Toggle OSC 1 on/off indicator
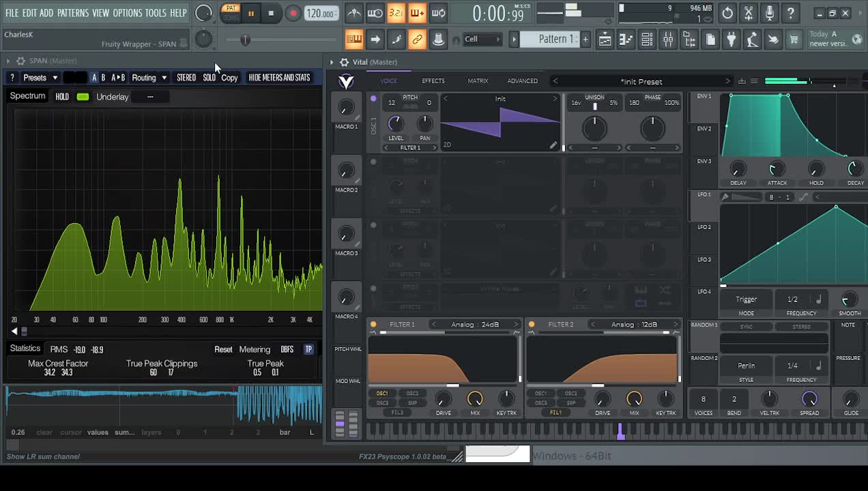Screen dimensions: 868x491 [373, 99]
